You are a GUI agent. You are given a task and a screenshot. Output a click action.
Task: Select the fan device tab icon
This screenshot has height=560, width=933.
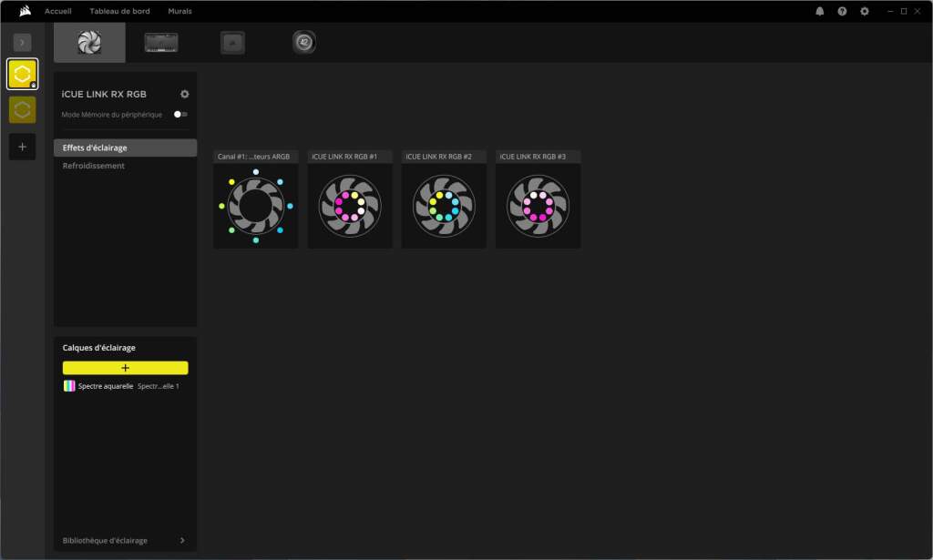(89, 42)
